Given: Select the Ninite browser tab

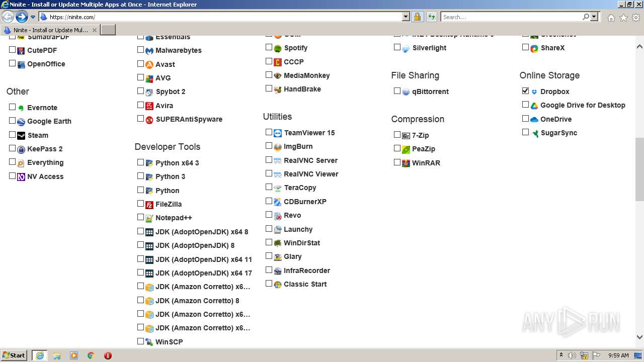Looking at the screenshot, I should point(50,30).
